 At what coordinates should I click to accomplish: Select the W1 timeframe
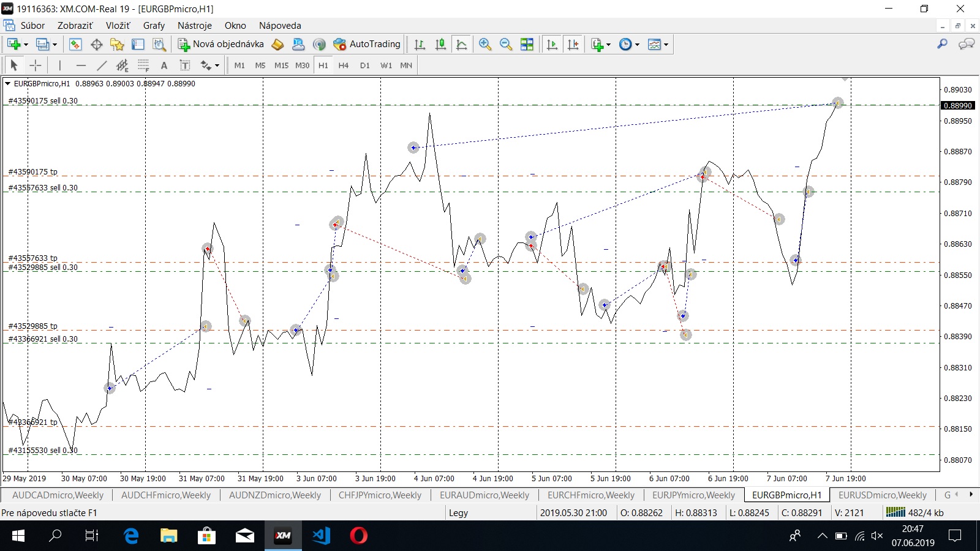click(x=386, y=65)
